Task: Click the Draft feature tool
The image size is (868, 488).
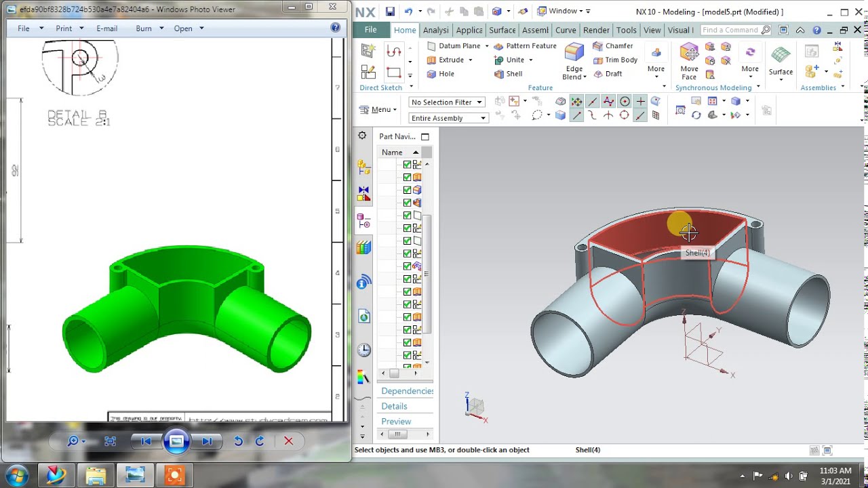Action: pos(608,74)
